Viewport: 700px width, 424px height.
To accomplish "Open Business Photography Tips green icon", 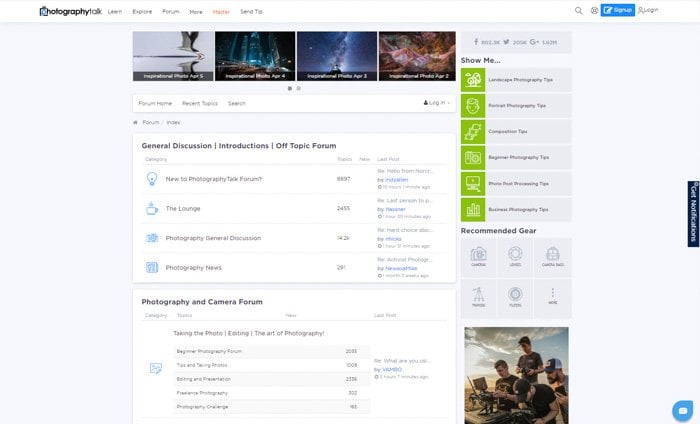I will (x=473, y=209).
